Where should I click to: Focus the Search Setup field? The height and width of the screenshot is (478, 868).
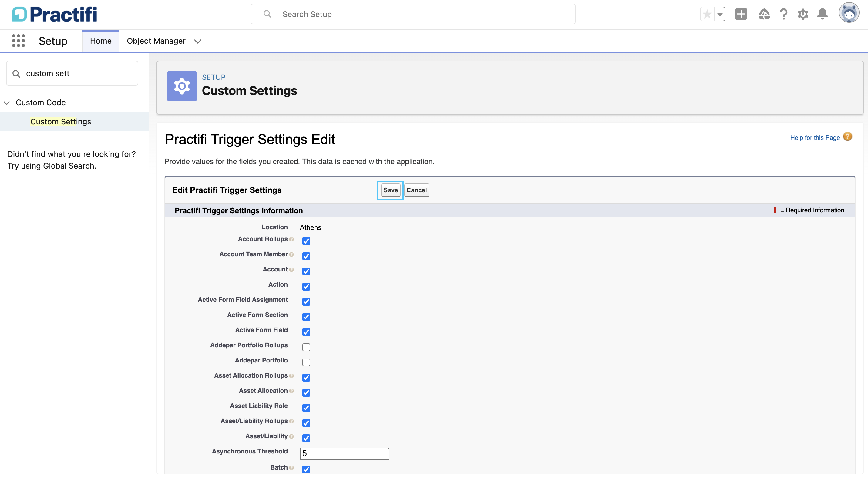413,14
